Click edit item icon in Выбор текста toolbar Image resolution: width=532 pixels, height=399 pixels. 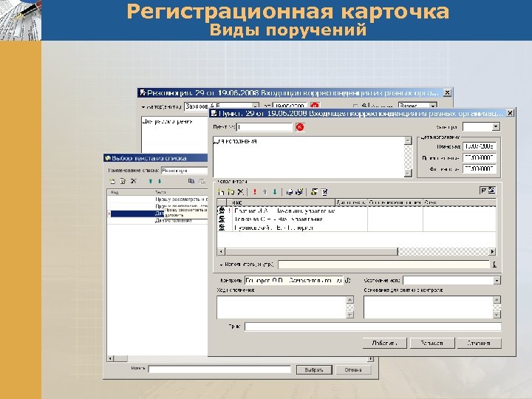tap(123, 181)
